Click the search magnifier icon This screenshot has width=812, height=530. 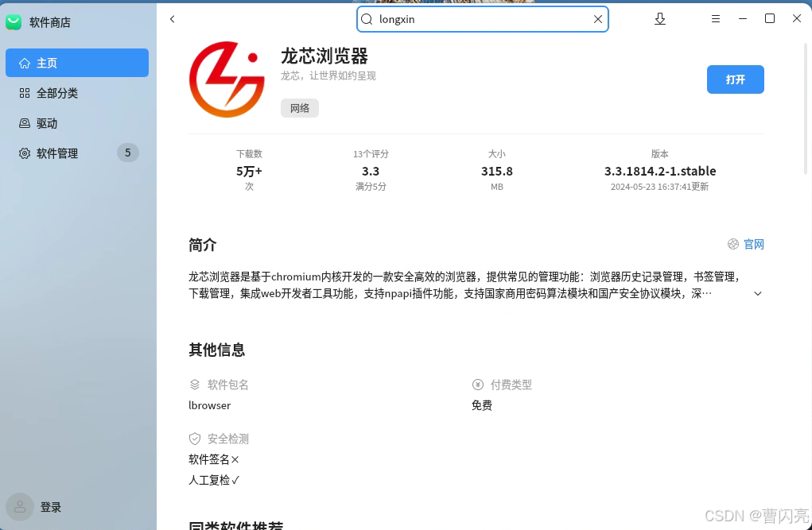(367, 19)
